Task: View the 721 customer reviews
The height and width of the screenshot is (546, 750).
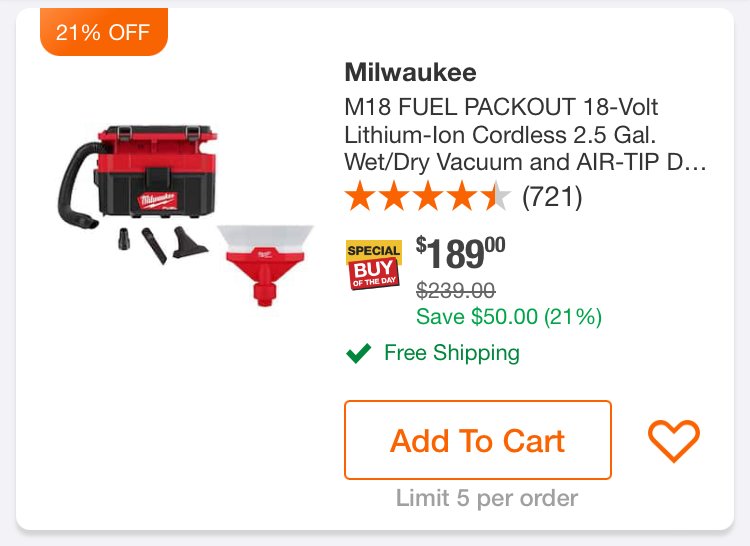Action: coord(552,197)
